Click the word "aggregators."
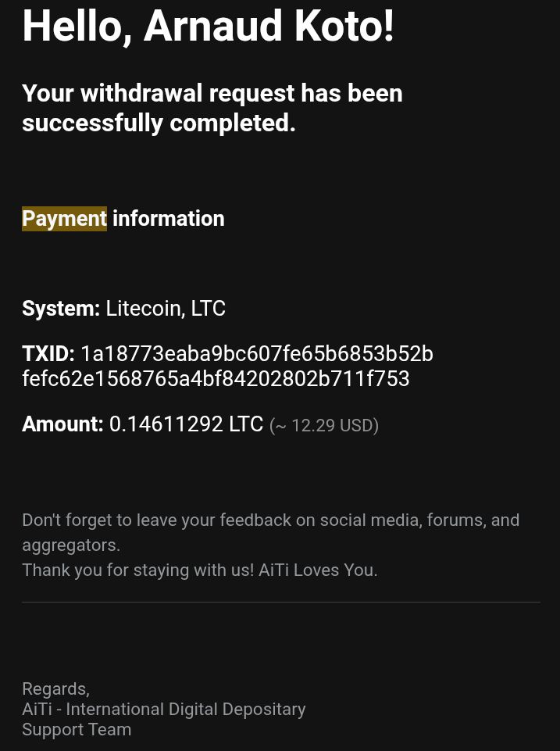The width and height of the screenshot is (560, 751). tap(71, 545)
